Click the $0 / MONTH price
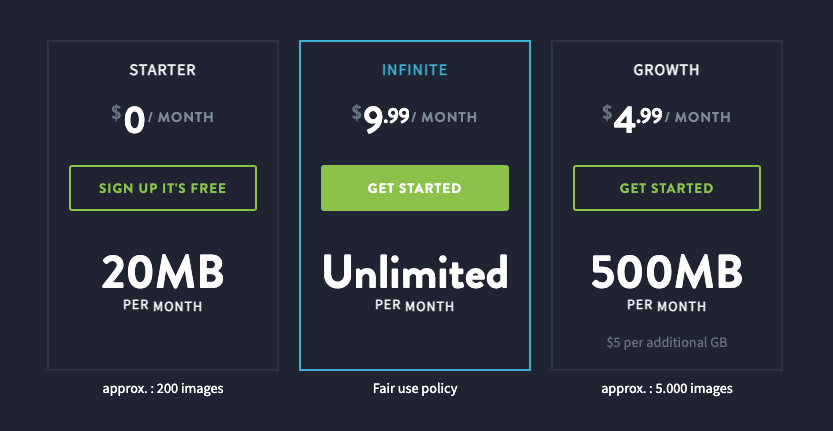This screenshot has height=431, width=833. tap(163, 119)
